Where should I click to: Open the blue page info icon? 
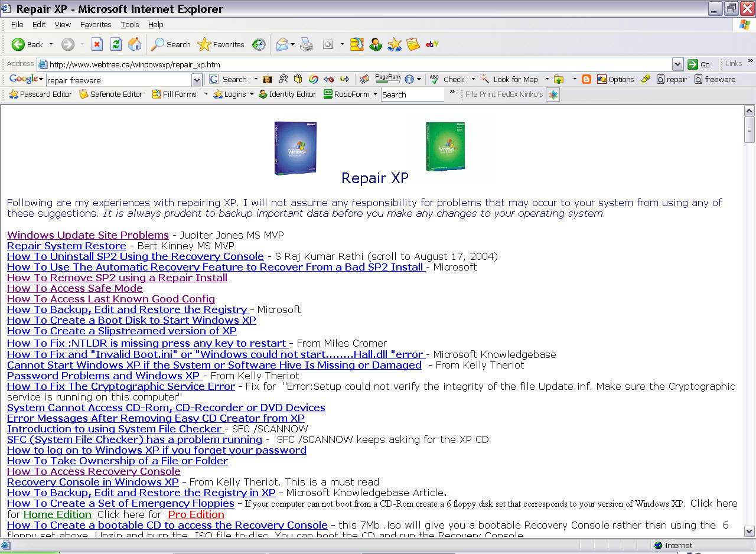409,79
